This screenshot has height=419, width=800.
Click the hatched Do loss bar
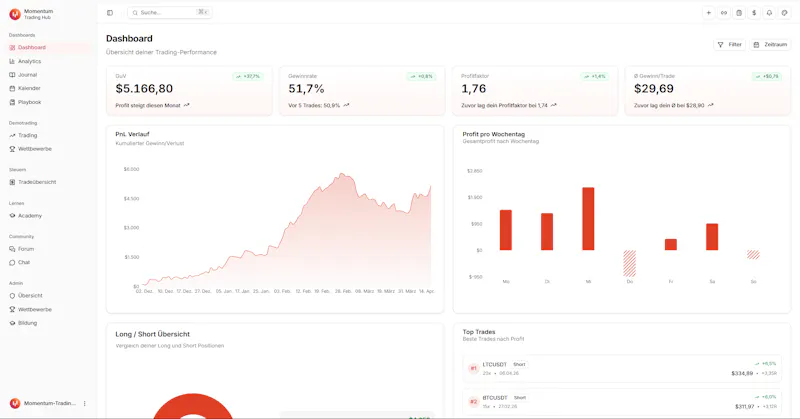point(630,263)
